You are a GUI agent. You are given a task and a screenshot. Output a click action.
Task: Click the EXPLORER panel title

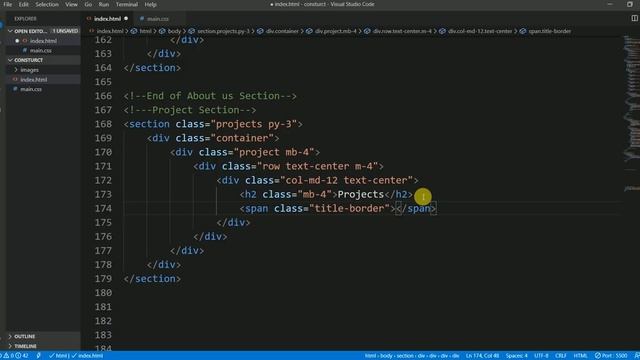[25, 19]
